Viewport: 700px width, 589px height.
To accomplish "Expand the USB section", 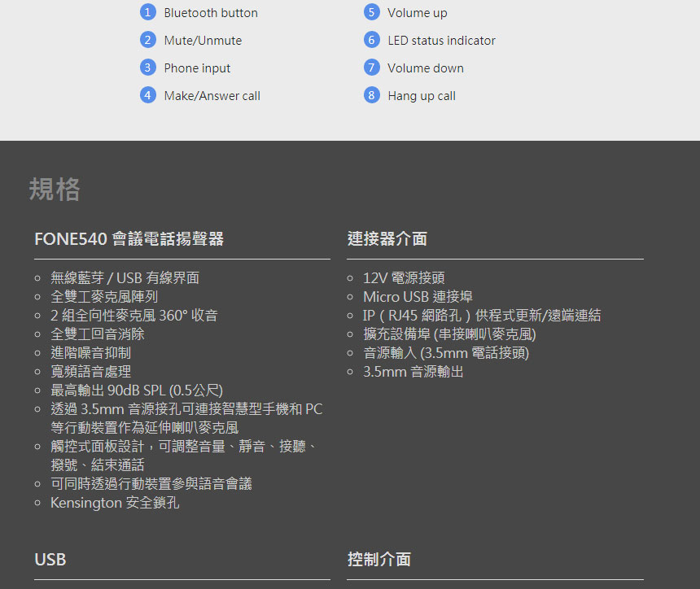I will 50,560.
